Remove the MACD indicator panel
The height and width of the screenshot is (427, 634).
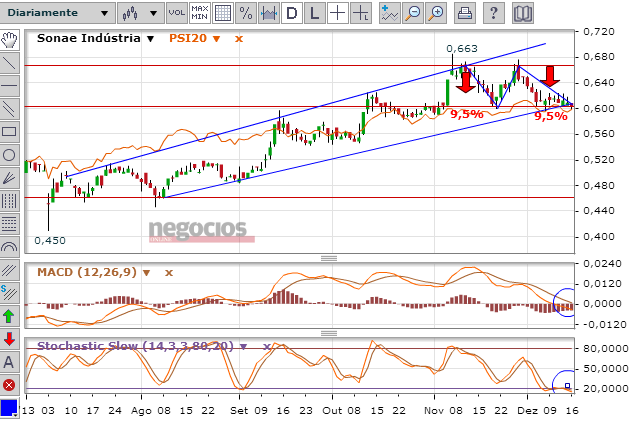[x=169, y=273]
